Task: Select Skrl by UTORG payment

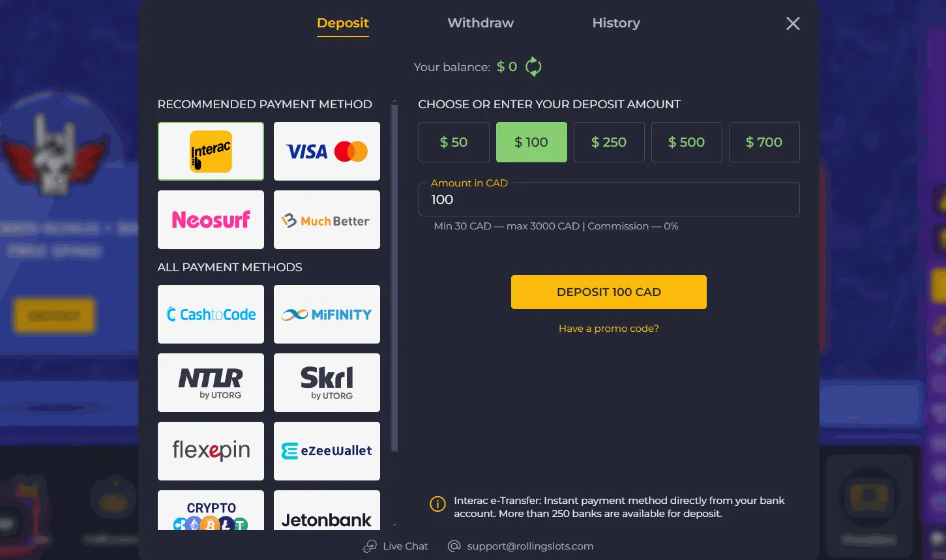Action: pos(327,383)
